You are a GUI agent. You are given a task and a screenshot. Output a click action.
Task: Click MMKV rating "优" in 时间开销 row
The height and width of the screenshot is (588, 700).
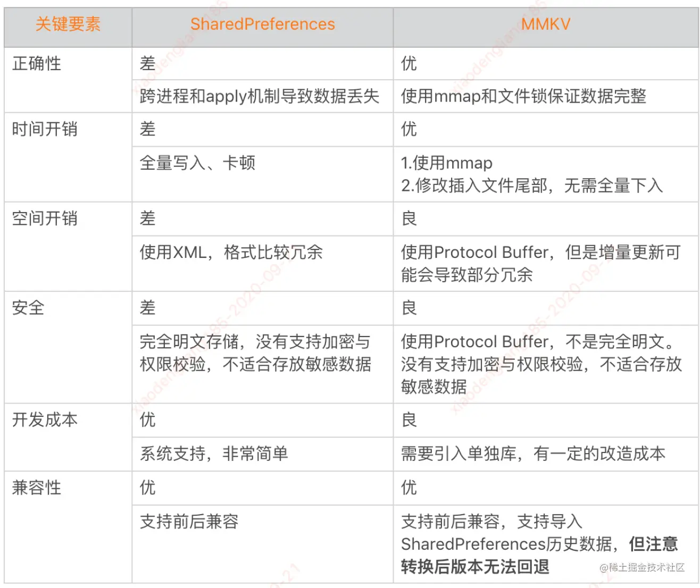click(545, 129)
